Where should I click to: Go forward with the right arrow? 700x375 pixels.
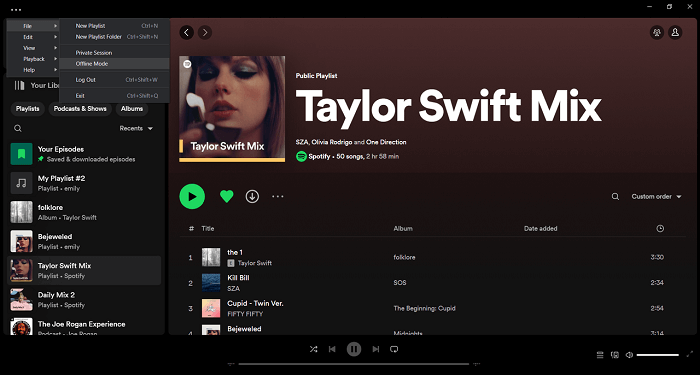click(x=205, y=32)
